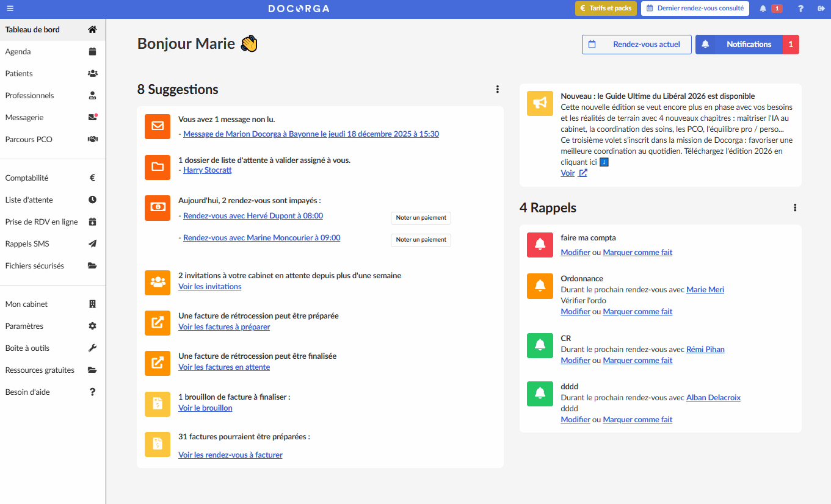Open Agenda in the sidebar

(x=18, y=52)
